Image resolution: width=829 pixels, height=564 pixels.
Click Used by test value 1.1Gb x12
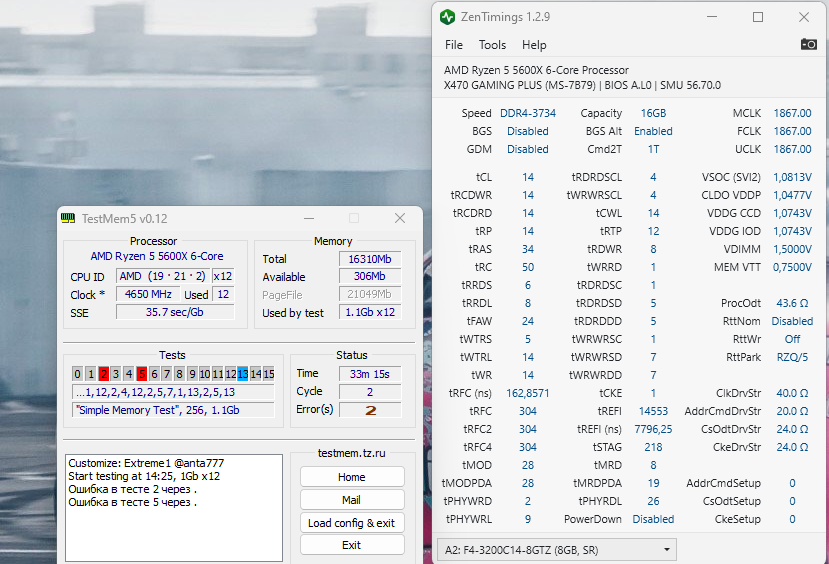click(370, 312)
